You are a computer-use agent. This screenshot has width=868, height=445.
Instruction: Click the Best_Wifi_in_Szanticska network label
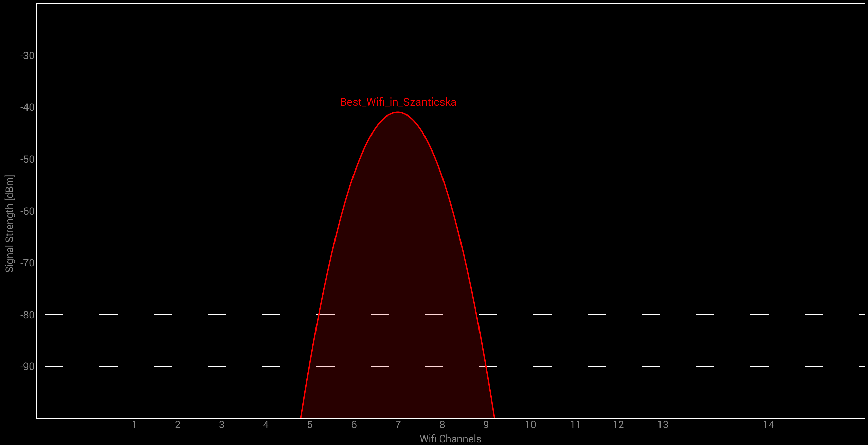398,102
